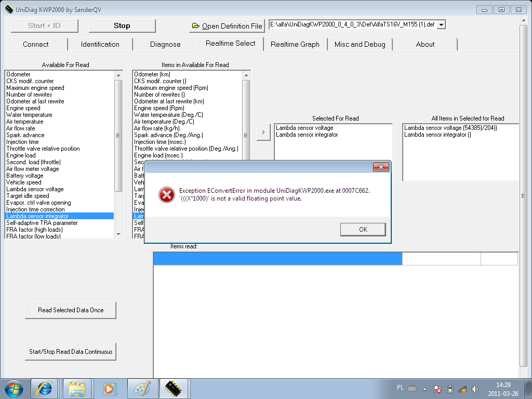This screenshot has height=399, width=532.
Task: Open the Diagnose tab
Action: (x=165, y=45)
